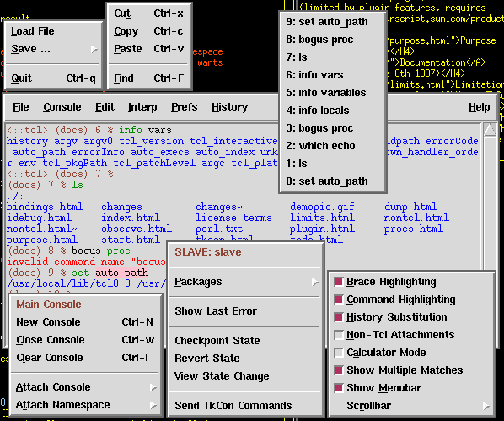Viewport: 504px width, 421px height.
Task: Select history entry 9: set auto_path
Action: coord(333,22)
